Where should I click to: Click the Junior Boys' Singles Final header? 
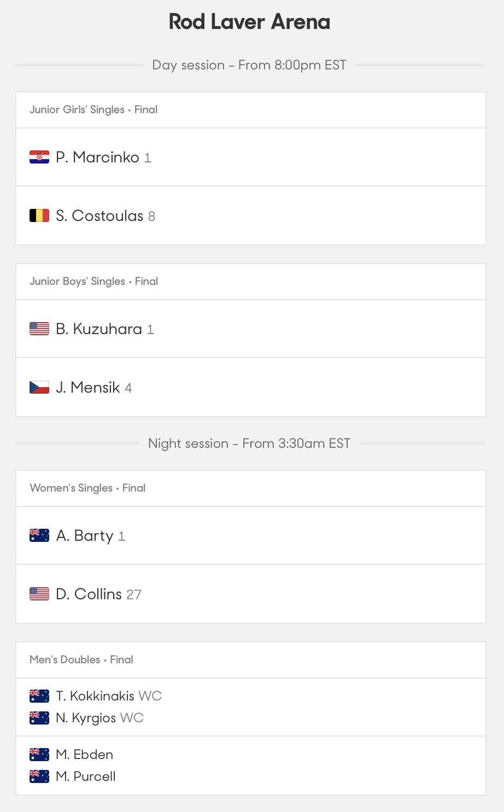(x=94, y=281)
